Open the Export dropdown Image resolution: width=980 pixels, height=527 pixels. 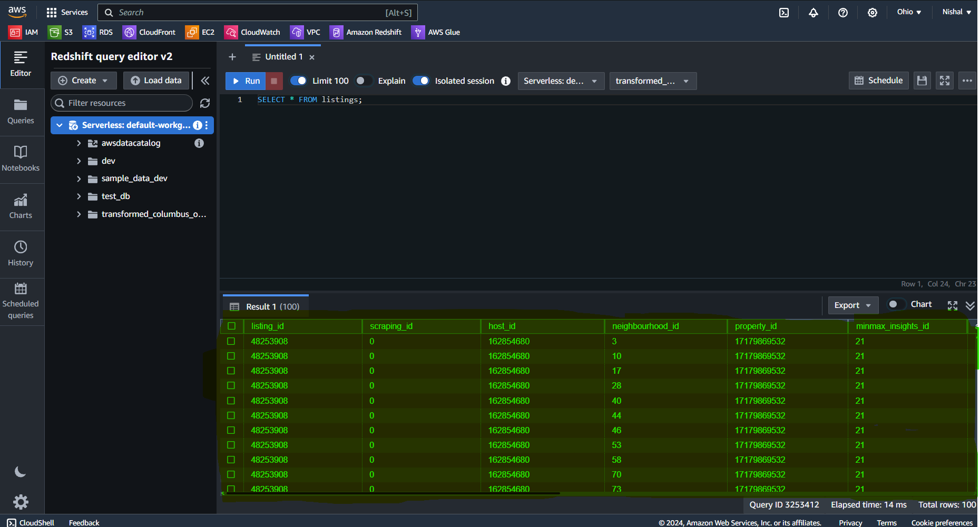click(x=853, y=305)
